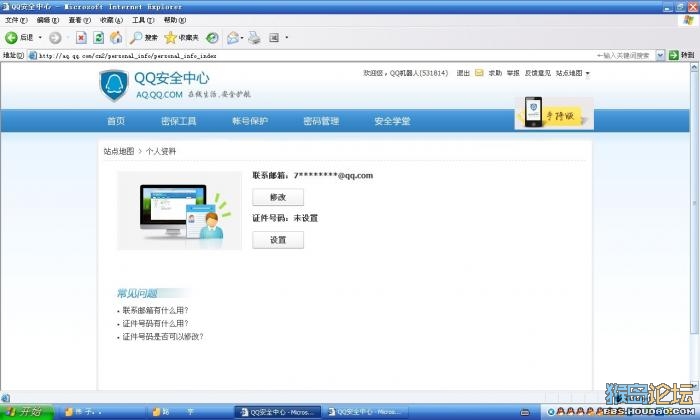700x420 pixels.
Task: Click the green 转到 Go button
Action: pos(681,55)
